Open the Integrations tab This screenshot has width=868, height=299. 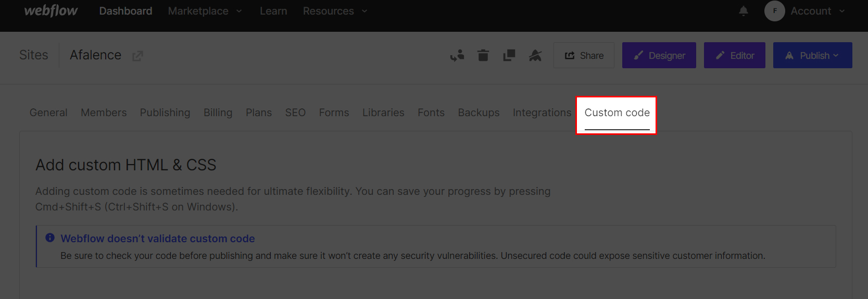tap(542, 113)
